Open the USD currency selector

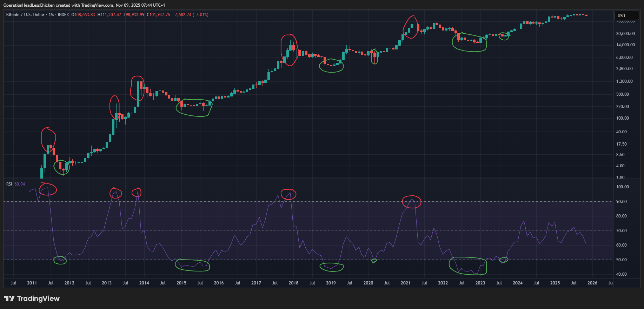pyautogui.click(x=626, y=15)
